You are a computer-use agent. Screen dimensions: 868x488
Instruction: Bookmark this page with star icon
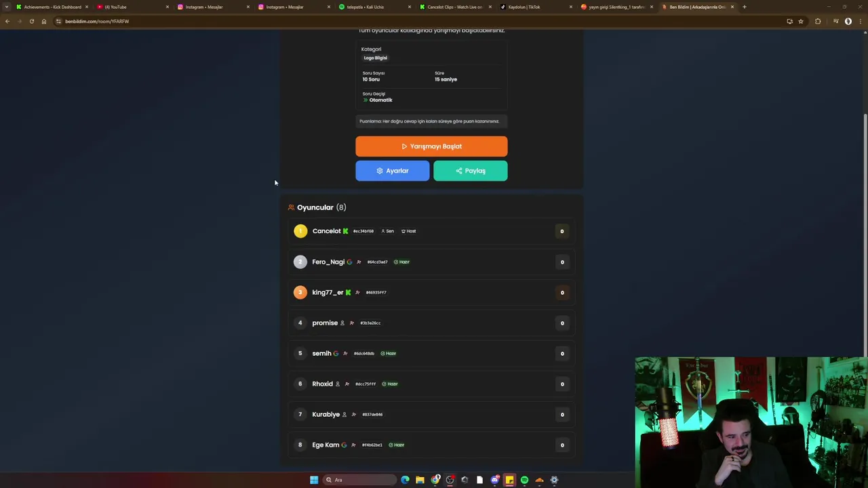pos(801,21)
